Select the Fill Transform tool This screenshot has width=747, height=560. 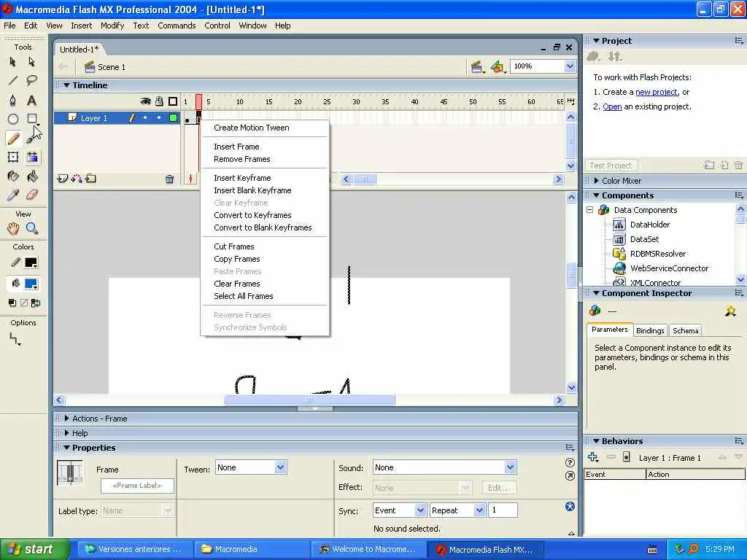(x=31, y=157)
